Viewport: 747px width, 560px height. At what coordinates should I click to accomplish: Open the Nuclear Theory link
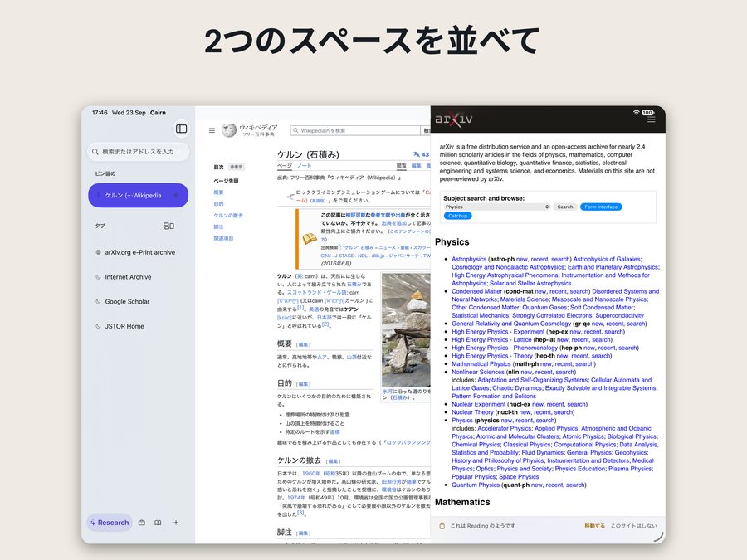pos(472,412)
